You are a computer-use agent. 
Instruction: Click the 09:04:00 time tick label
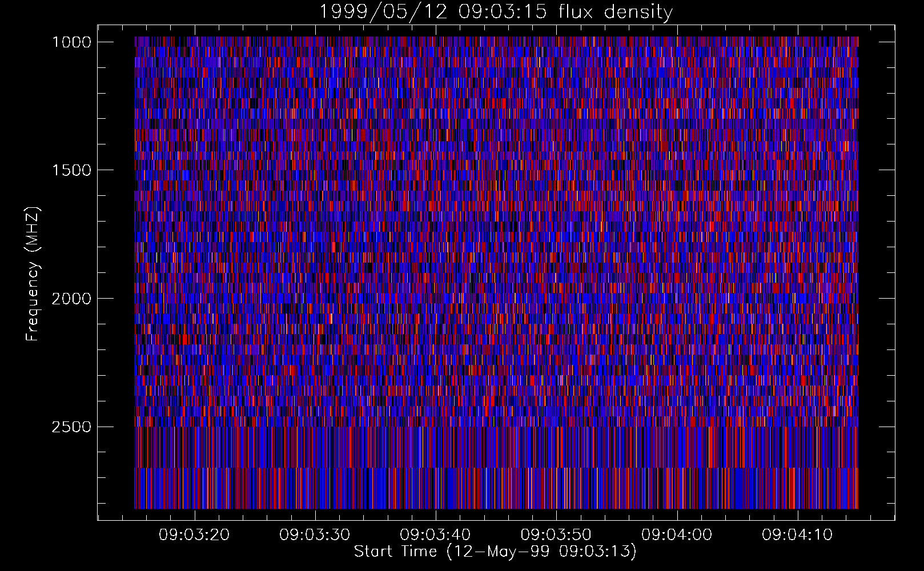click(677, 535)
